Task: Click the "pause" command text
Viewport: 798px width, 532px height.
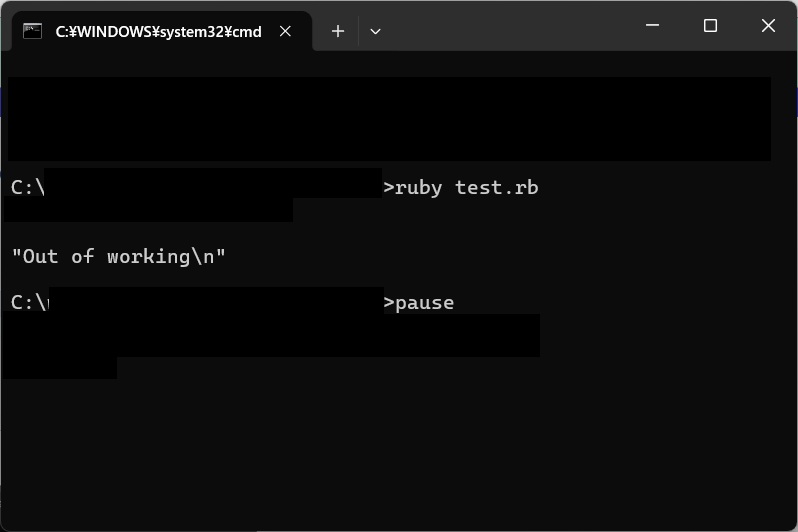Action: pos(425,302)
